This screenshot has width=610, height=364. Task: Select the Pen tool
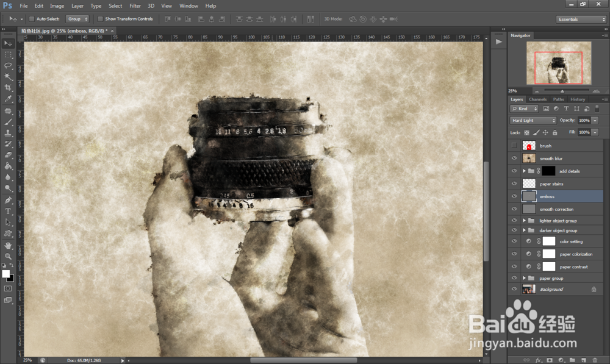coord(8,200)
